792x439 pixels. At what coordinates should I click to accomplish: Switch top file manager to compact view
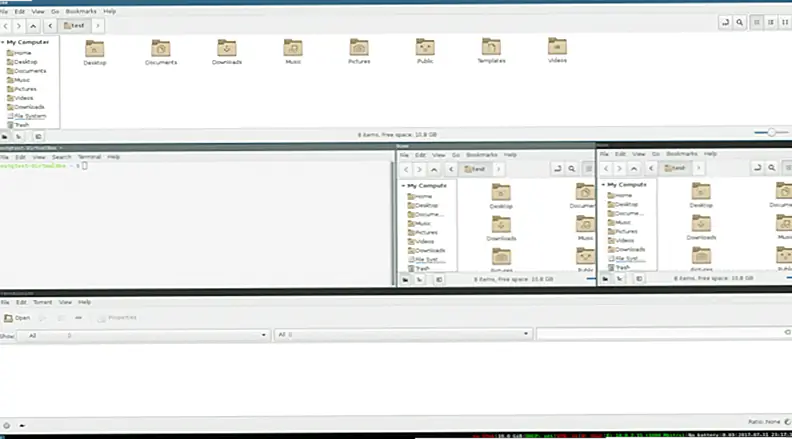click(784, 22)
